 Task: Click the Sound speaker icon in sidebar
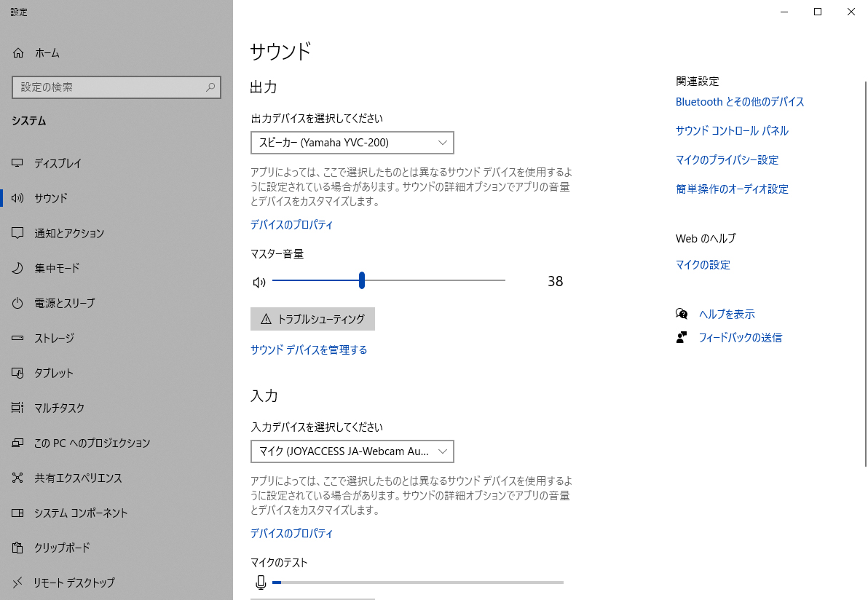click(17, 198)
